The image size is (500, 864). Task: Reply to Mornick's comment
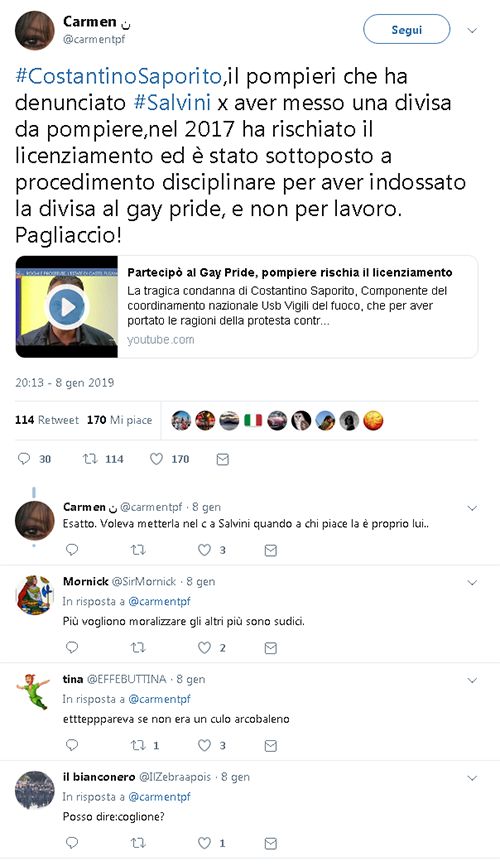(72, 647)
